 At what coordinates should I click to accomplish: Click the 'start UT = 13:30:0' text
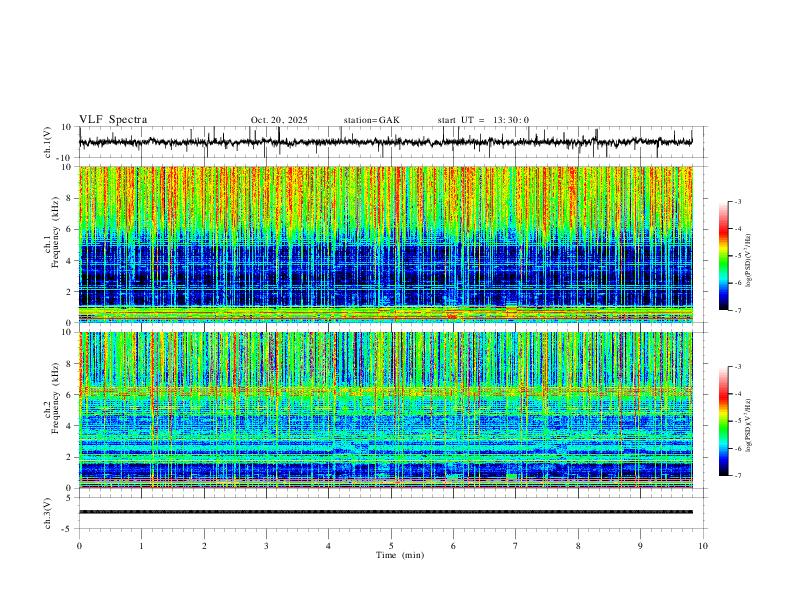[x=483, y=120]
